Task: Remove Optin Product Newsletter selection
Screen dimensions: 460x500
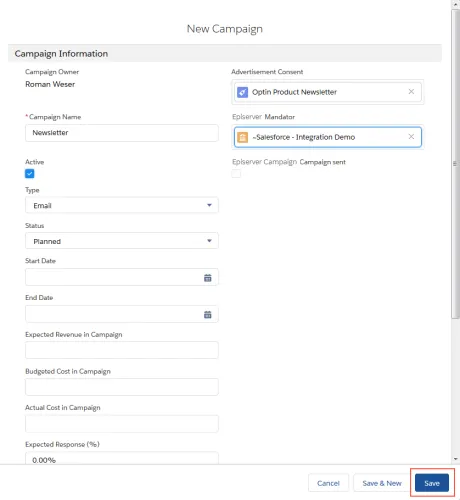Action: pyautogui.click(x=411, y=92)
